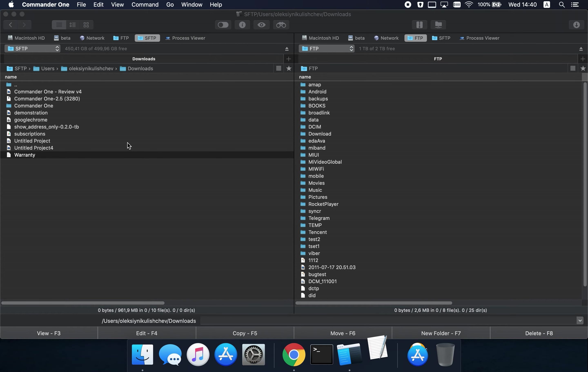588x372 pixels.
Task: Click the Move - F6 button
Action: pos(343,333)
